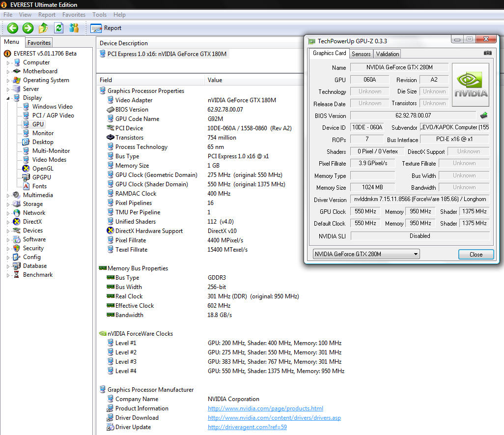
Task: Click the Refresh toolbar icon
Action: (58, 28)
